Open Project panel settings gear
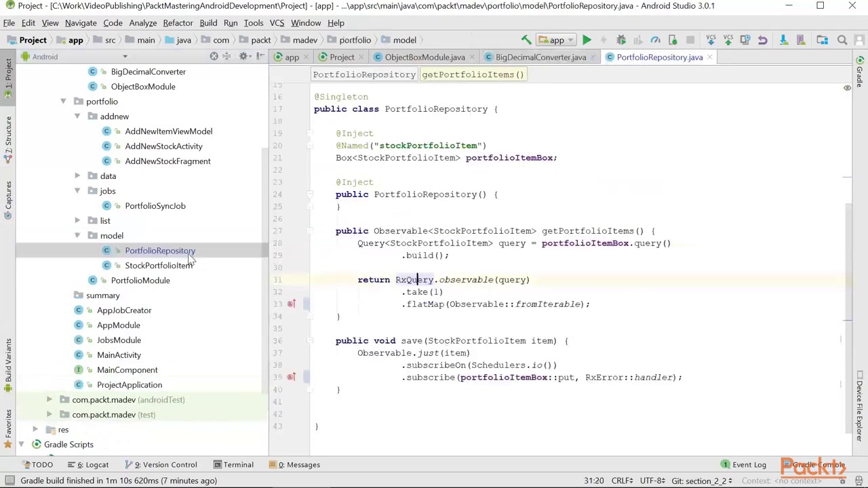This screenshot has width=868, height=488. coord(244,56)
